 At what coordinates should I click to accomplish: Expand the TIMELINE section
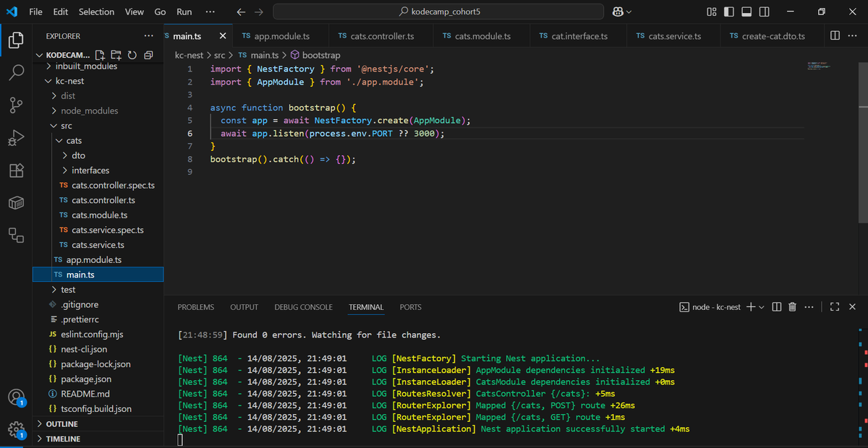(x=98, y=439)
